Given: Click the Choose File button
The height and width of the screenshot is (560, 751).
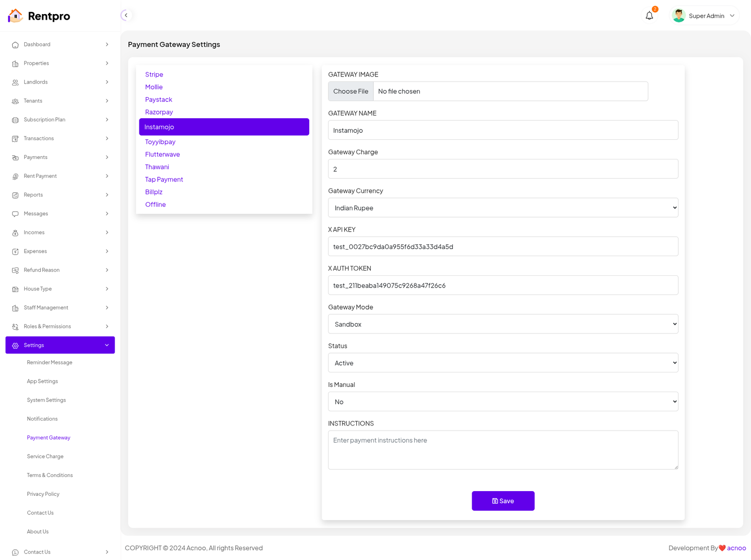Looking at the screenshot, I should pos(351,91).
